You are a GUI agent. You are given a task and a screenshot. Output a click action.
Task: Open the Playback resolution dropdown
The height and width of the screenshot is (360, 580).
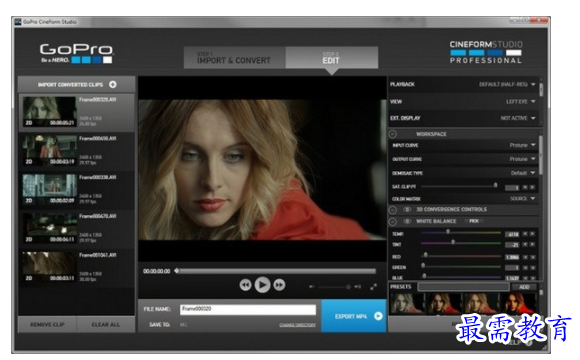pos(507,84)
